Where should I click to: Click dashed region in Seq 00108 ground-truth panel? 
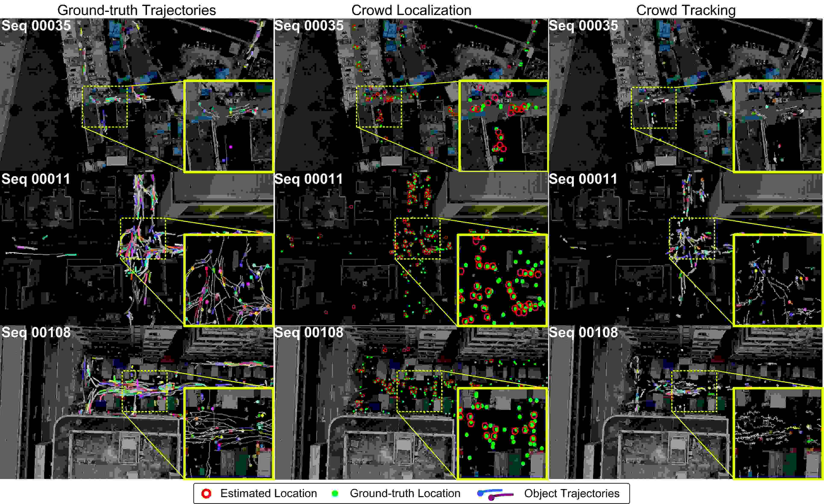(145, 391)
